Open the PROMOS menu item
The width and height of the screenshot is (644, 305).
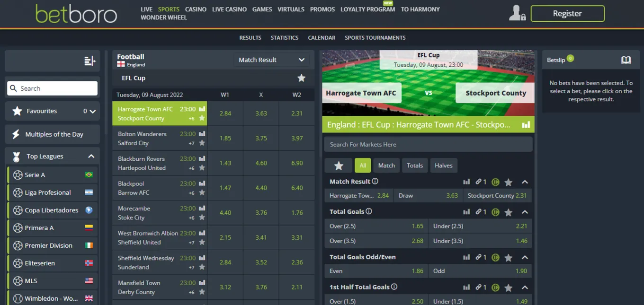point(322,9)
